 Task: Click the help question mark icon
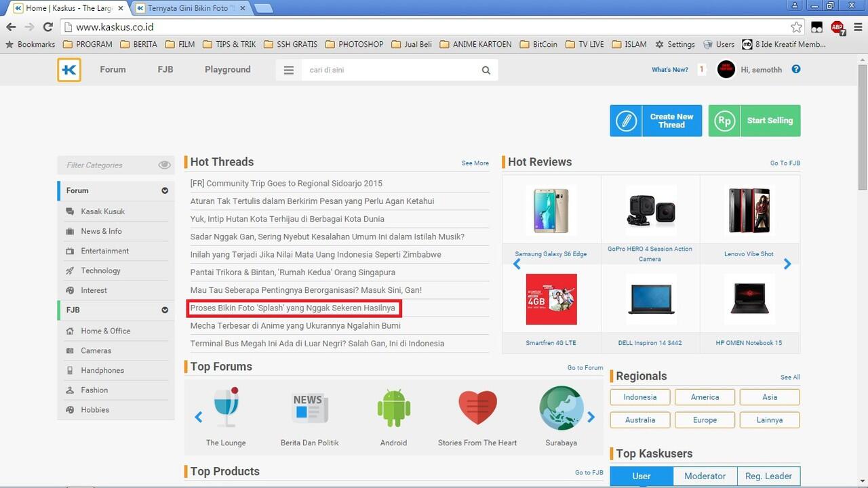(796, 69)
